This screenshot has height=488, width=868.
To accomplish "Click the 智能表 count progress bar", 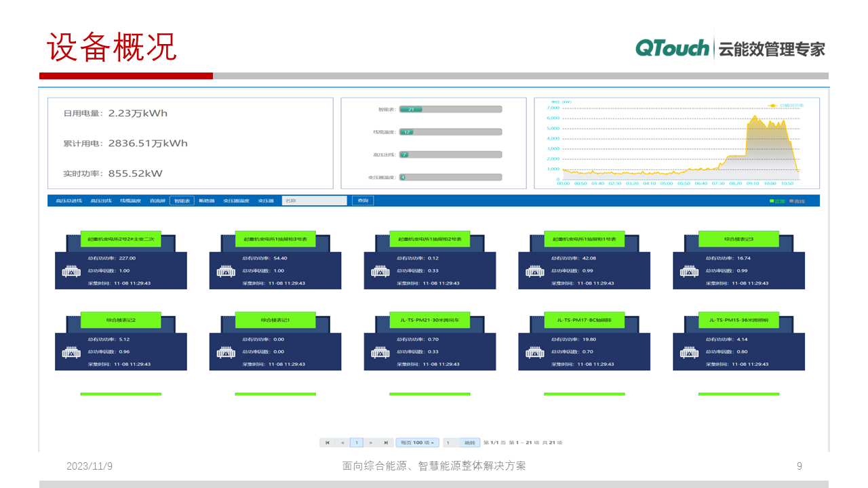I will pyautogui.click(x=450, y=109).
